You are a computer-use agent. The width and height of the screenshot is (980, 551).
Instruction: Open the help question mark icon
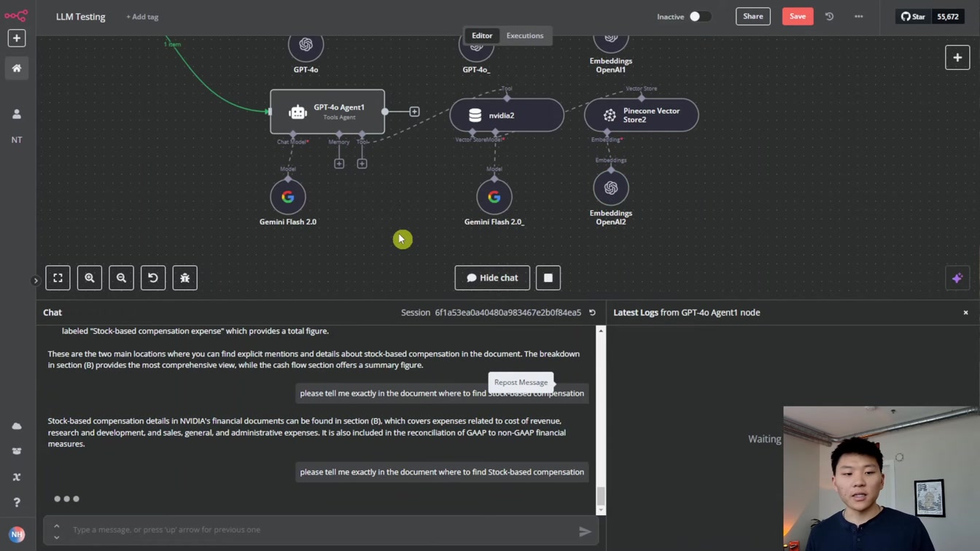pyautogui.click(x=17, y=502)
